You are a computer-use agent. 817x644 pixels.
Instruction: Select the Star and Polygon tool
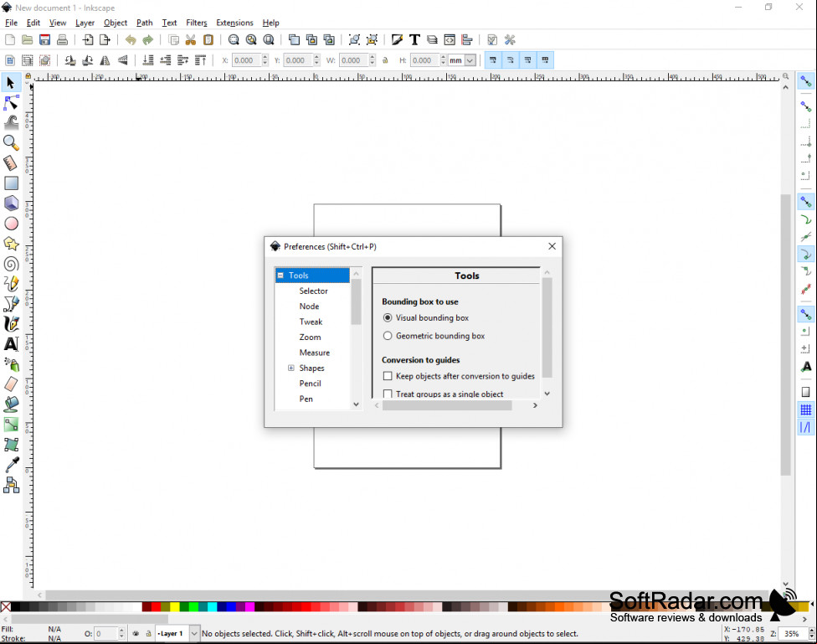pyautogui.click(x=11, y=244)
